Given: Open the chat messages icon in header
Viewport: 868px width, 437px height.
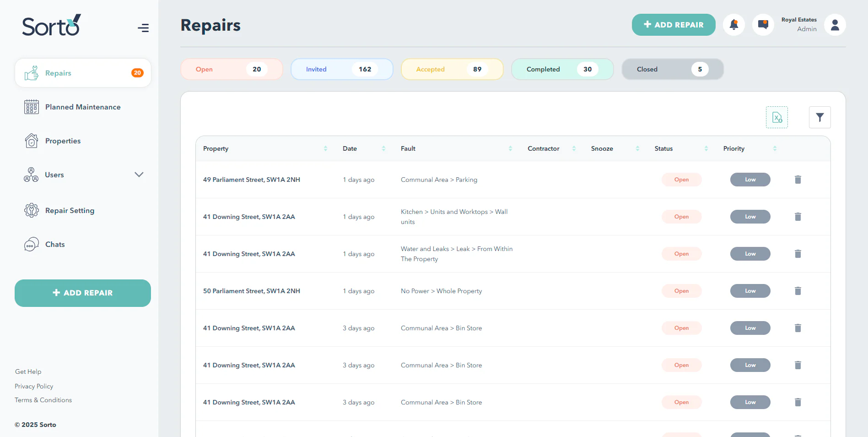Looking at the screenshot, I should click(x=763, y=25).
